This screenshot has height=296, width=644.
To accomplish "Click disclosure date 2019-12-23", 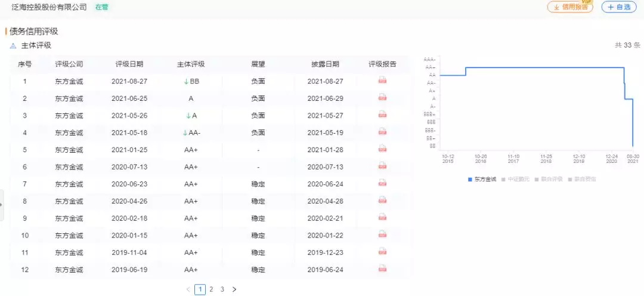I will (326, 252).
